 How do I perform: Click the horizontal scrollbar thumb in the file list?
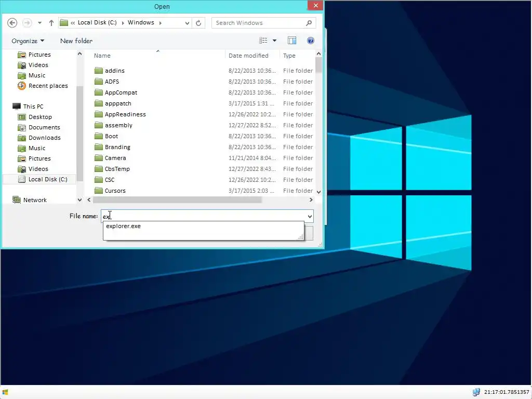pyautogui.click(x=177, y=200)
